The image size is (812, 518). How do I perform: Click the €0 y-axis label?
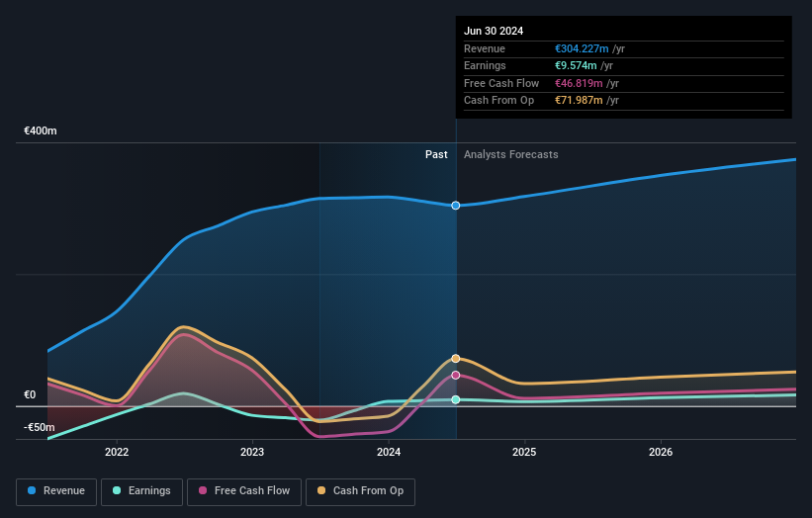(30, 394)
